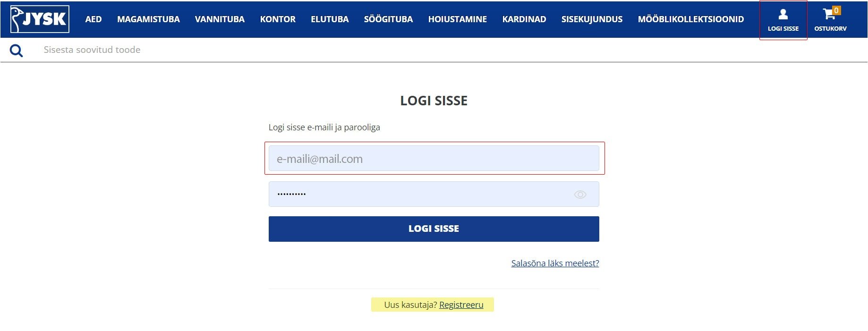Click the Registreeru link

click(461, 305)
